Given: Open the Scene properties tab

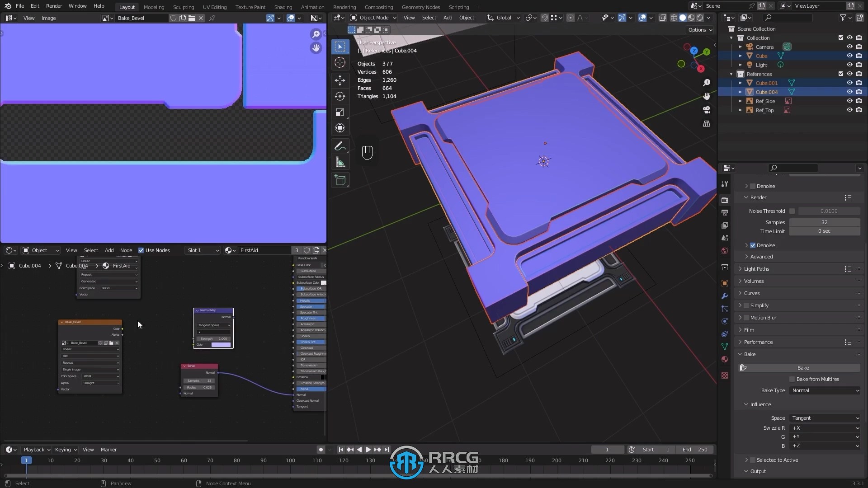Looking at the screenshot, I should point(725,238).
